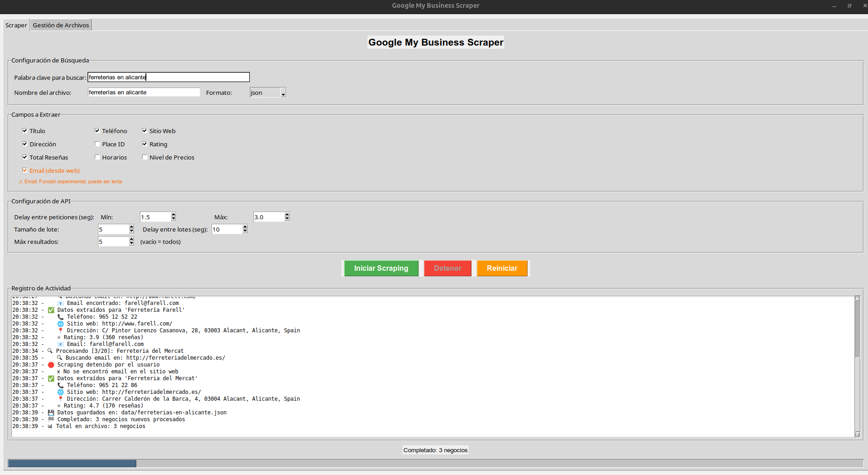The height and width of the screenshot is (475, 868).
Task: Click the blue progress bar at the bottom
Action: click(72, 463)
